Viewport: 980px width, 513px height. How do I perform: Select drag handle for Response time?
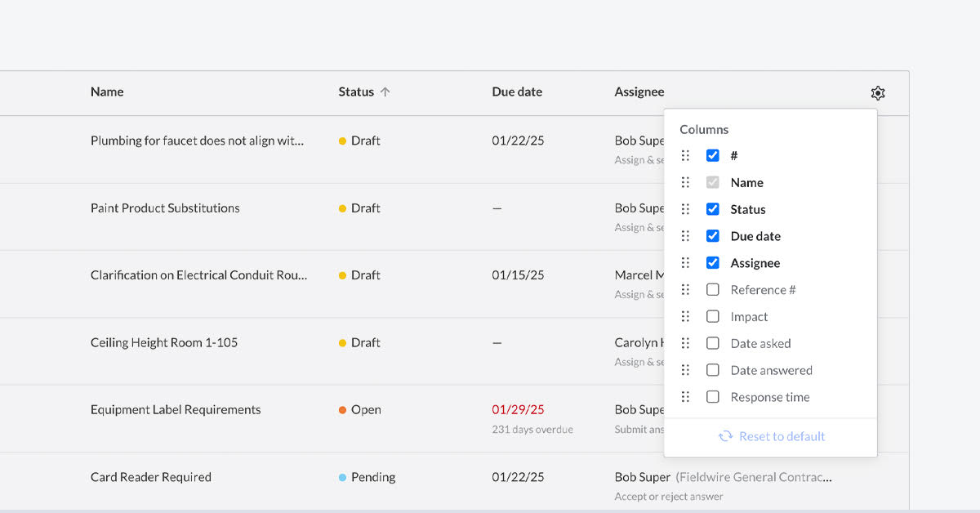(x=685, y=397)
